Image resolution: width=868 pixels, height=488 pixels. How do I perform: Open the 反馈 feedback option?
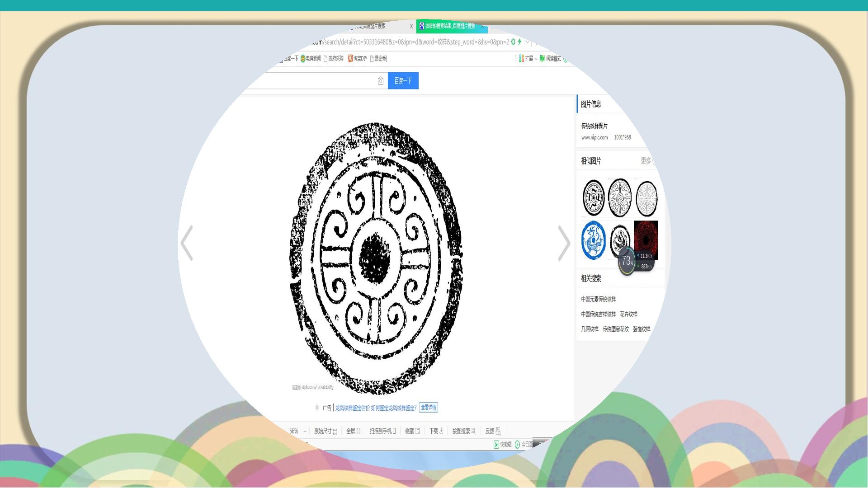(x=493, y=431)
